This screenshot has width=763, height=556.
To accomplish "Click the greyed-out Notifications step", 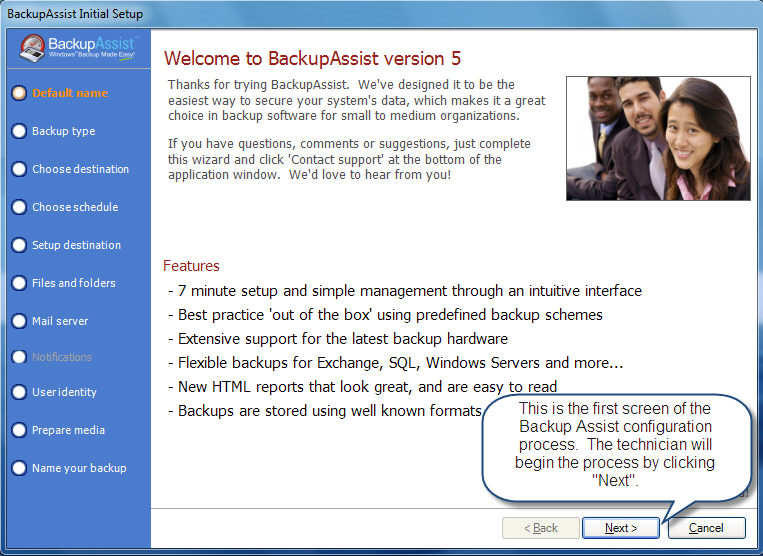I will click(x=61, y=357).
